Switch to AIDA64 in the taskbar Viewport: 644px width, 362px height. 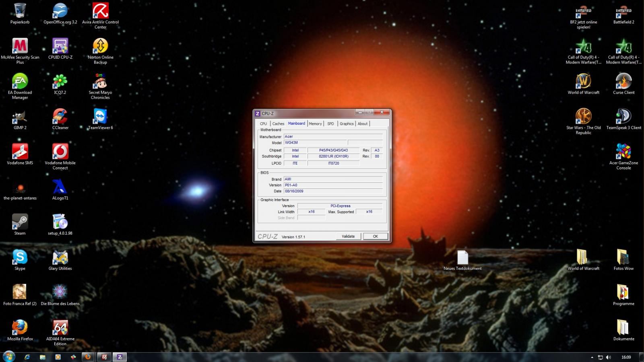pos(104,357)
